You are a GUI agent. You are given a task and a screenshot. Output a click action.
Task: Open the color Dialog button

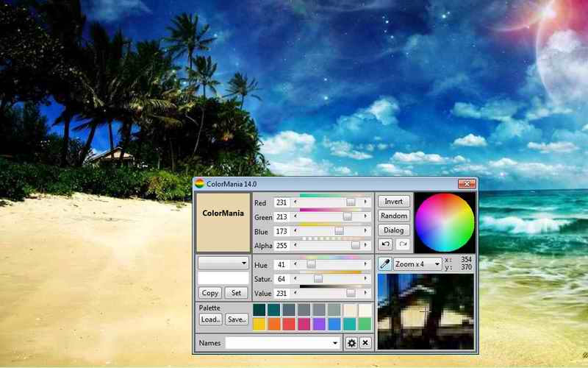[x=394, y=230]
